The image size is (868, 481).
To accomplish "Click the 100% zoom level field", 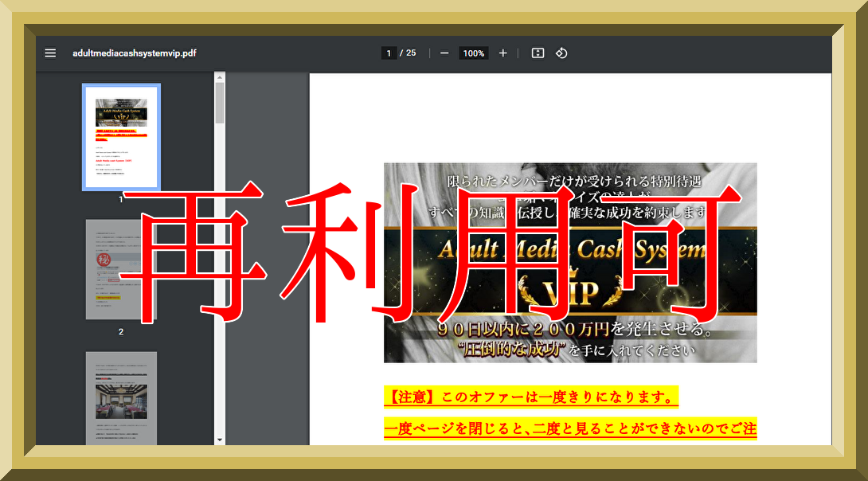I will [x=474, y=53].
